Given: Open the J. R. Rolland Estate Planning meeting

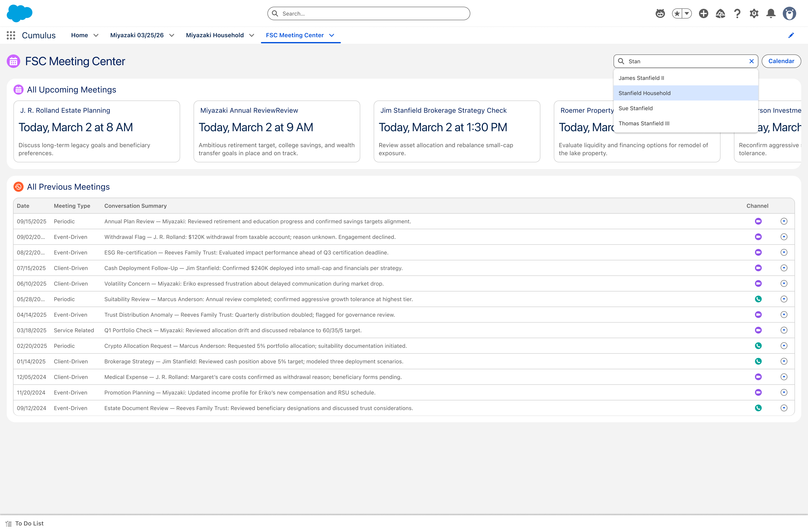Looking at the screenshot, I should [x=97, y=131].
